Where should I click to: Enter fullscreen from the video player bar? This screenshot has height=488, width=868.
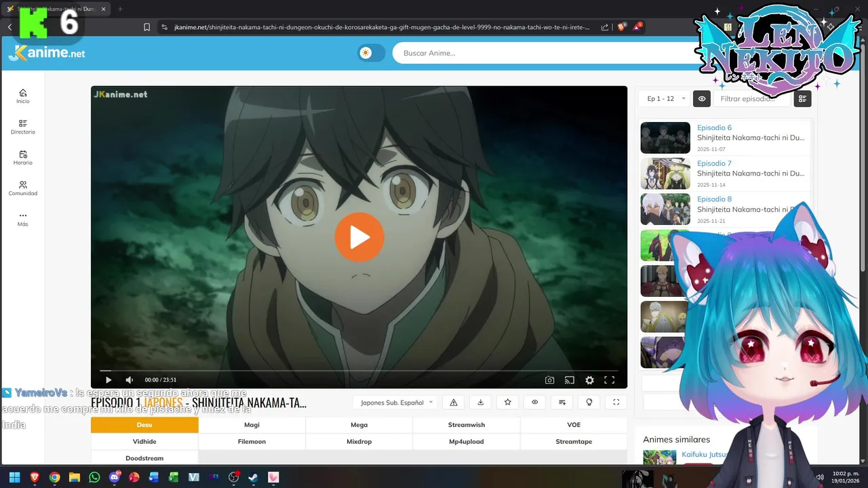[x=610, y=380]
